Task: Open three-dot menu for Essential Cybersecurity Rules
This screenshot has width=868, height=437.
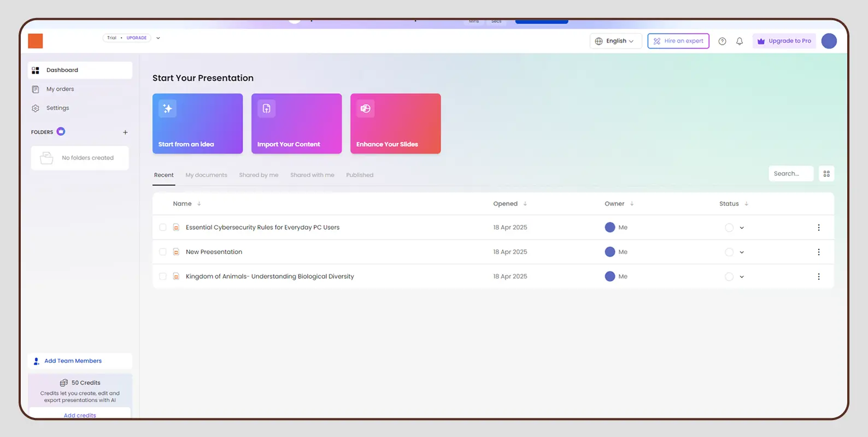Action: tap(818, 228)
